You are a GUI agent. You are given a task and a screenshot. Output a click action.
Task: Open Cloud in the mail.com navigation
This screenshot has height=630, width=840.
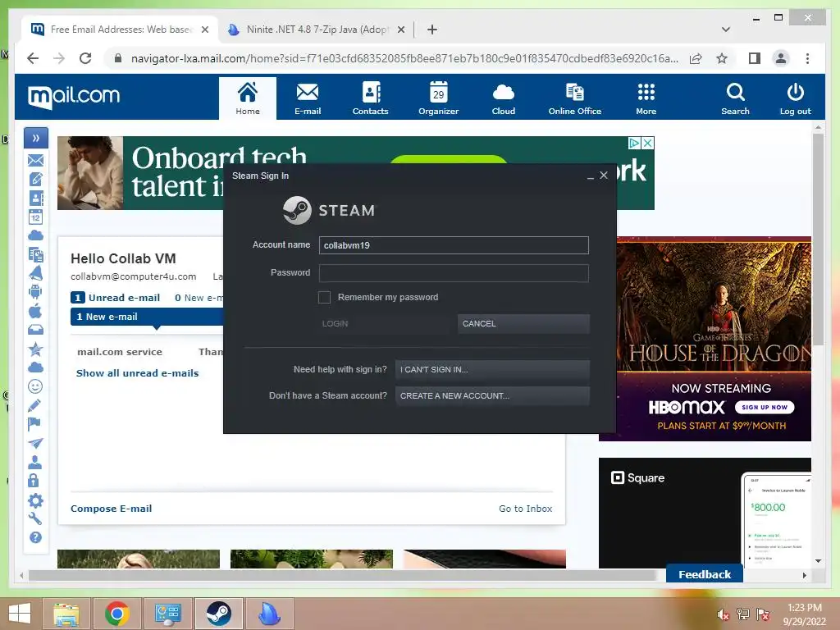[x=504, y=98]
